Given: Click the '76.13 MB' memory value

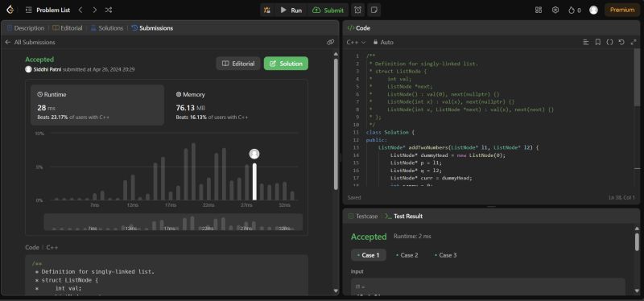Looking at the screenshot, I should pyautogui.click(x=191, y=108).
